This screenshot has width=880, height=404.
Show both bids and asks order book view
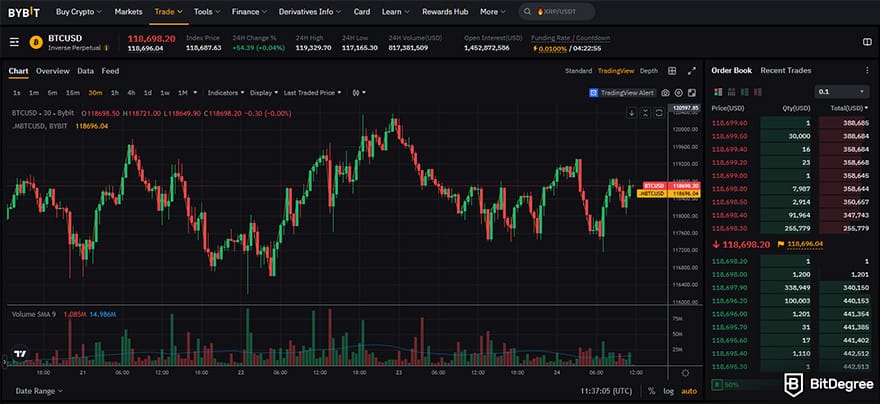pos(718,91)
